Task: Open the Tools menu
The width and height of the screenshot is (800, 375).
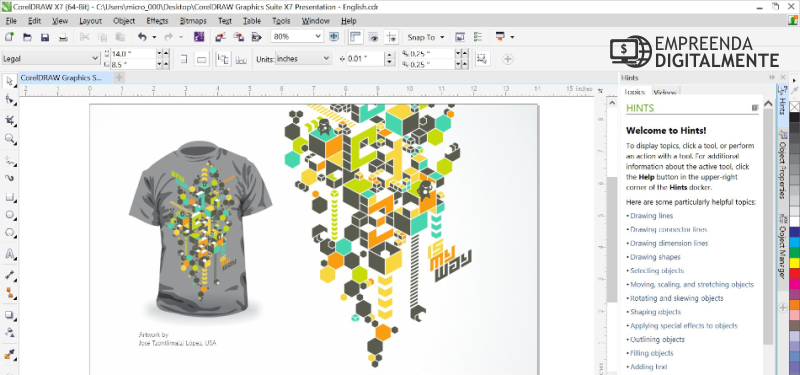Action: pyautogui.click(x=281, y=21)
